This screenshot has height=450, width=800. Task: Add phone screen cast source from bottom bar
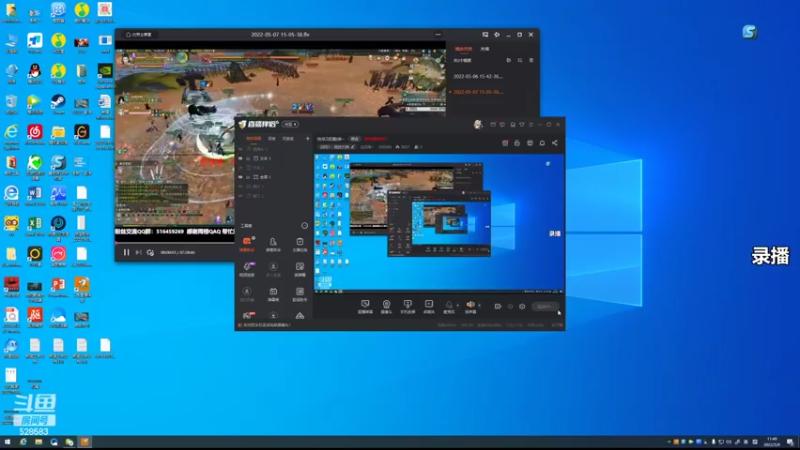(x=407, y=306)
